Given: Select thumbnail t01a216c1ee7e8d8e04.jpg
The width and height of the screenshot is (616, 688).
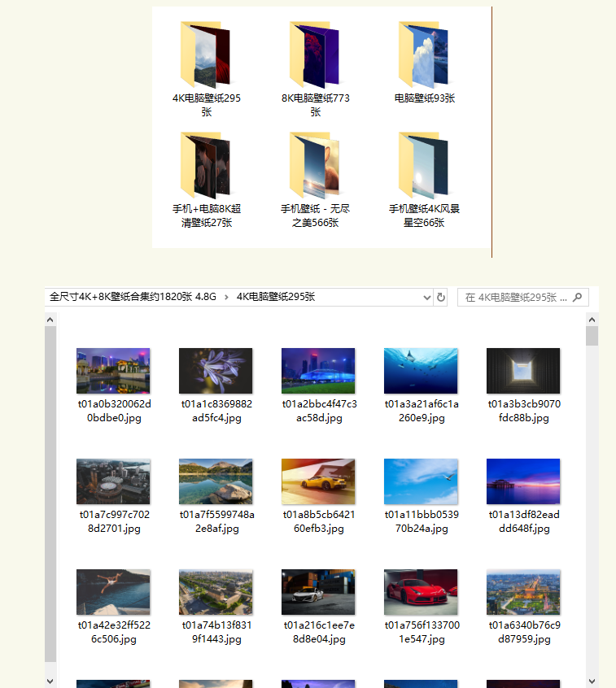Looking at the screenshot, I should [x=318, y=592].
